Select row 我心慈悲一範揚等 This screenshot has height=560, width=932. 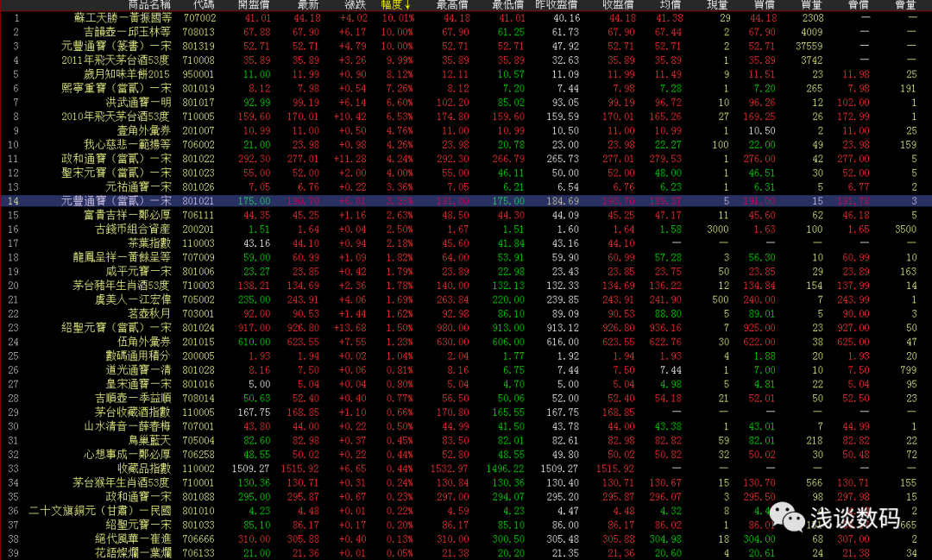click(x=466, y=144)
